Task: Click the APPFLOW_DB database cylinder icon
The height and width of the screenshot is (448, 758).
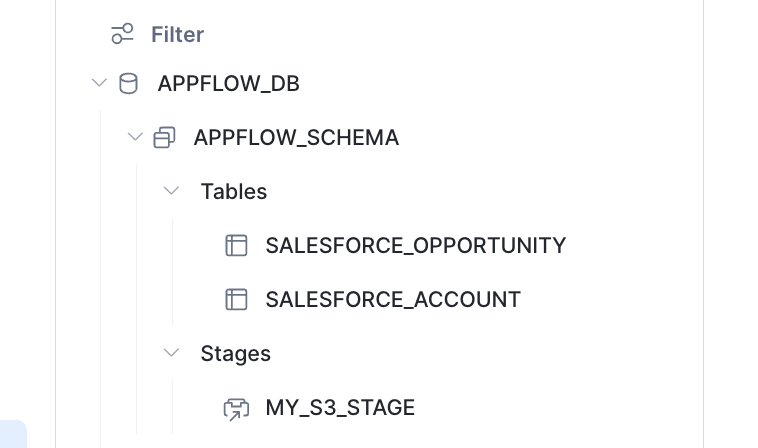Action: coord(129,83)
